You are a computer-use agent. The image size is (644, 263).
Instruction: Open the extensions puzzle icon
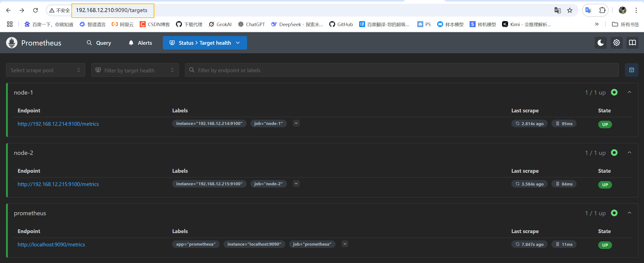click(602, 10)
